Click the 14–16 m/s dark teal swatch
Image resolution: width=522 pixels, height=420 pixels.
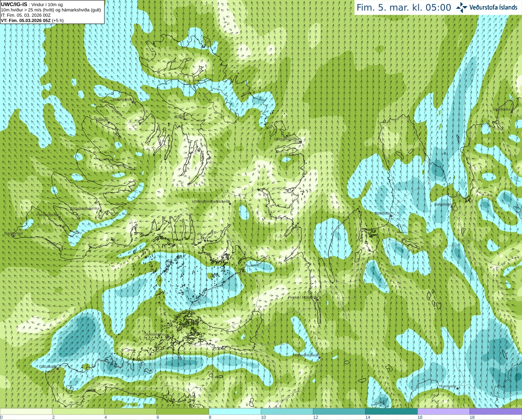click(x=391, y=411)
